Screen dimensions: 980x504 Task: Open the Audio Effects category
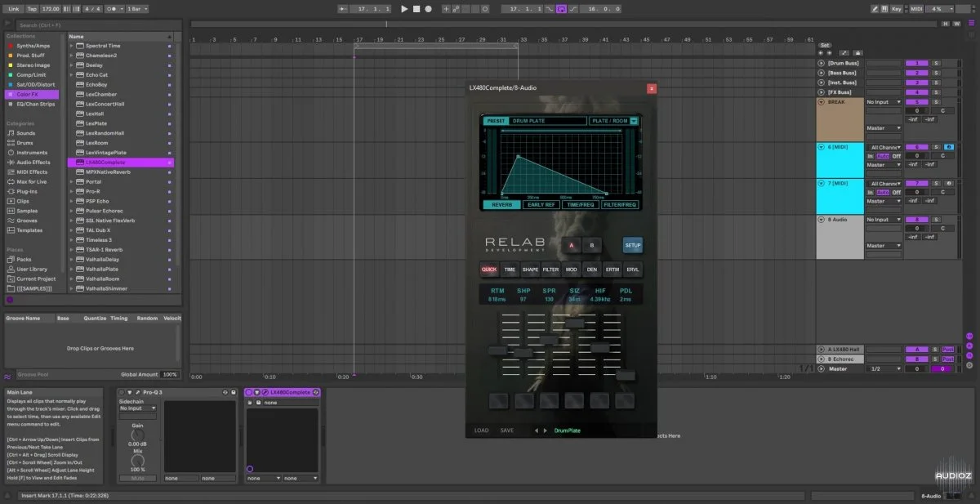pyautogui.click(x=33, y=163)
